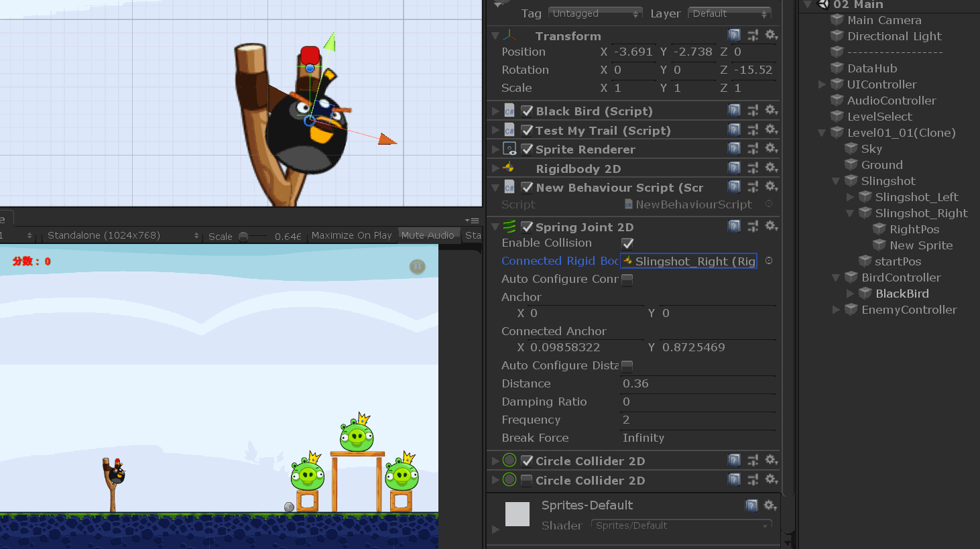Open Sprites-Default material help icon

click(751, 505)
